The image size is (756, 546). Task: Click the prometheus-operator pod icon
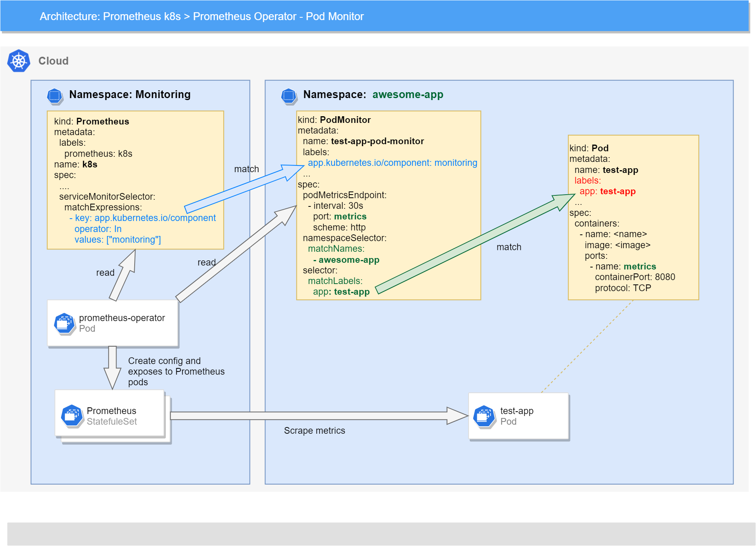[65, 324]
